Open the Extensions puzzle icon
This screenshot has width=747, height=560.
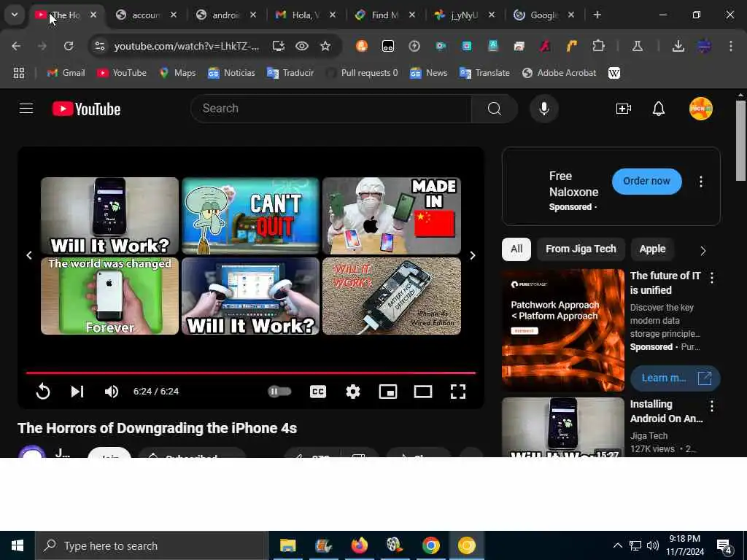(x=598, y=46)
